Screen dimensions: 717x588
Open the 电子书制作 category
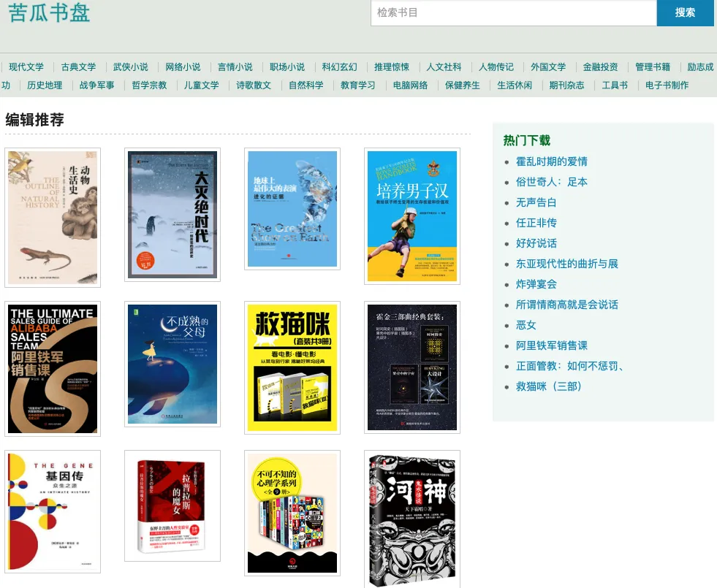(667, 85)
